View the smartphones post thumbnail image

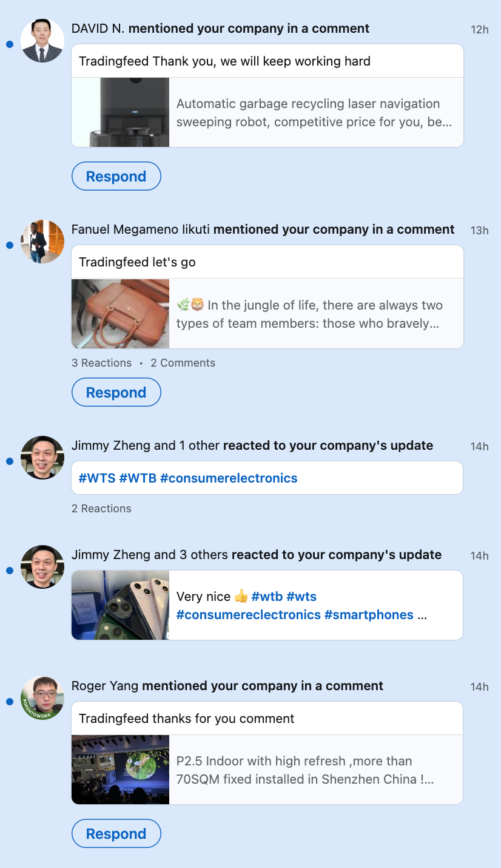click(121, 605)
